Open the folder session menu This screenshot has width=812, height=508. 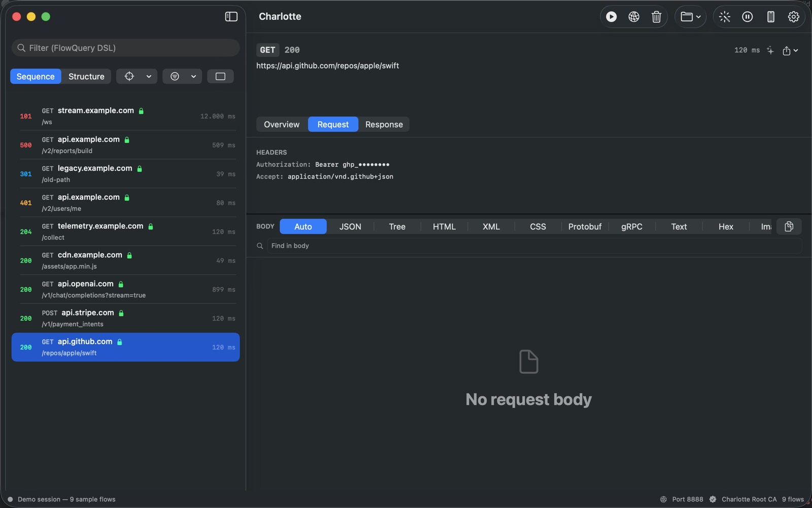(x=691, y=17)
